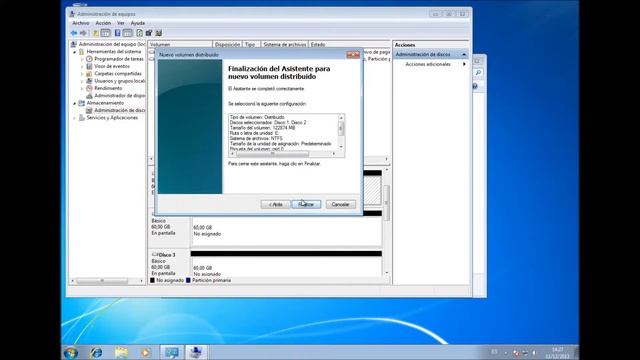Click the Servicios y Aplicaciones icon
Screen dimensions: 640x360
pyautogui.click(x=82, y=118)
